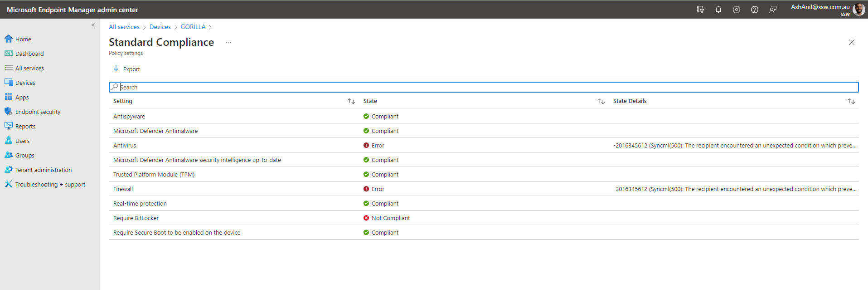Click the GORILLA breadcrumb link

[193, 27]
